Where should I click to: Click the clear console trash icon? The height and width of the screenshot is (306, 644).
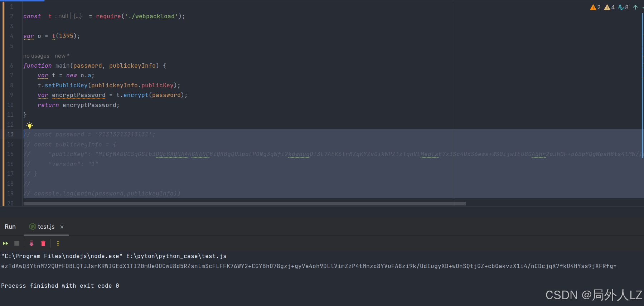tap(43, 243)
